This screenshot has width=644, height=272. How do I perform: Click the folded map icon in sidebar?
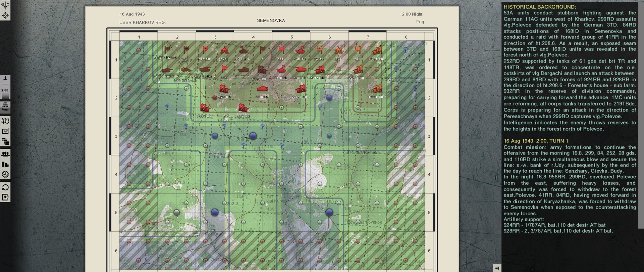coord(5,121)
